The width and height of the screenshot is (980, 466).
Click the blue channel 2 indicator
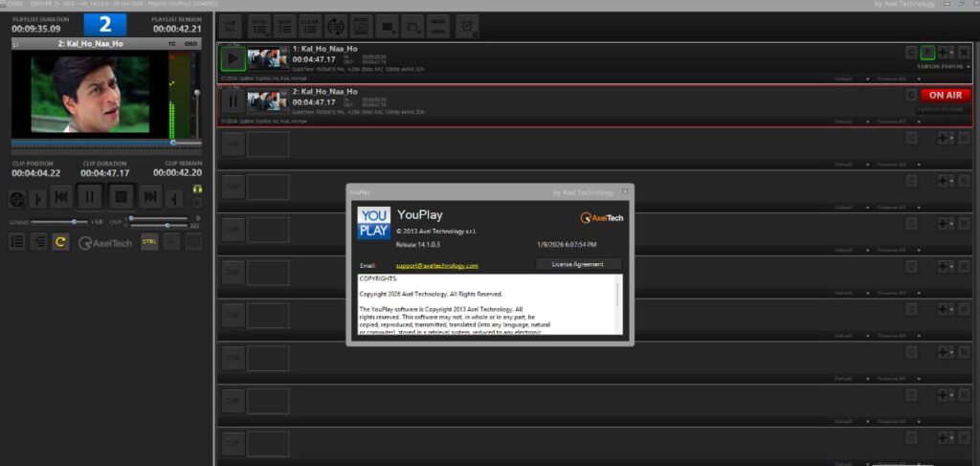pyautogui.click(x=105, y=25)
